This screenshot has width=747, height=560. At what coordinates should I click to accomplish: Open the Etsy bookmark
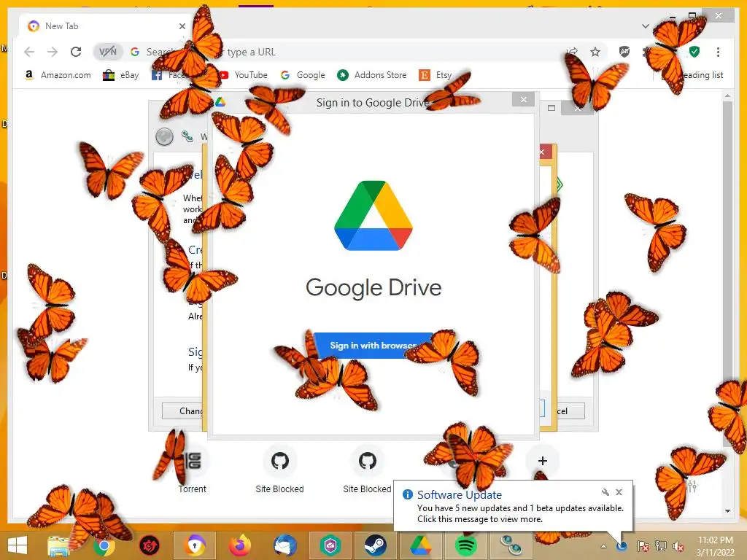[x=436, y=75]
